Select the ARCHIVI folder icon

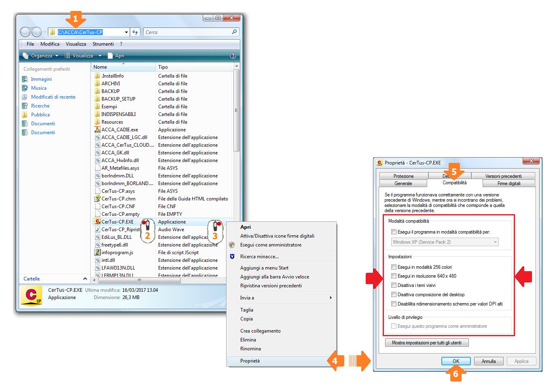97,83
